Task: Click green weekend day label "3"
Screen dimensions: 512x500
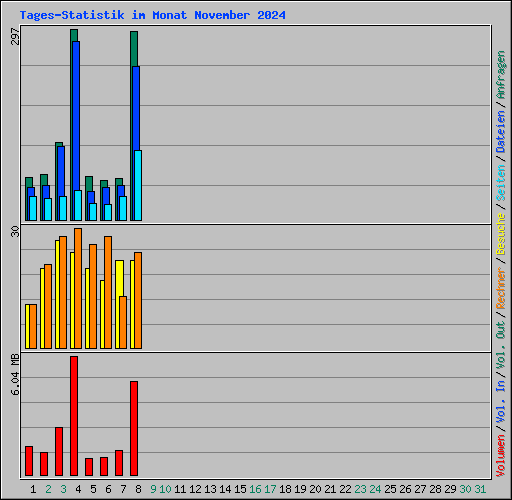Action: click(63, 489)
